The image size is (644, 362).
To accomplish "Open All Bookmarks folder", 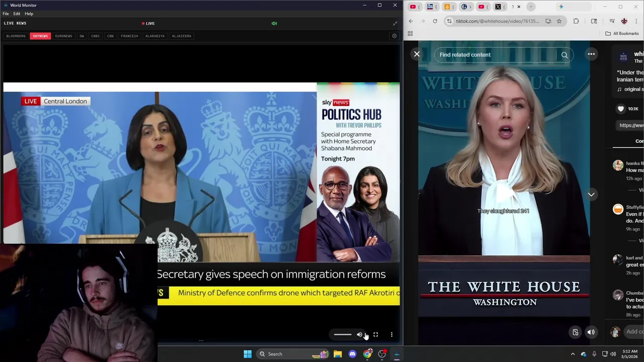I will pyautogui.click(x=621, y=34).
